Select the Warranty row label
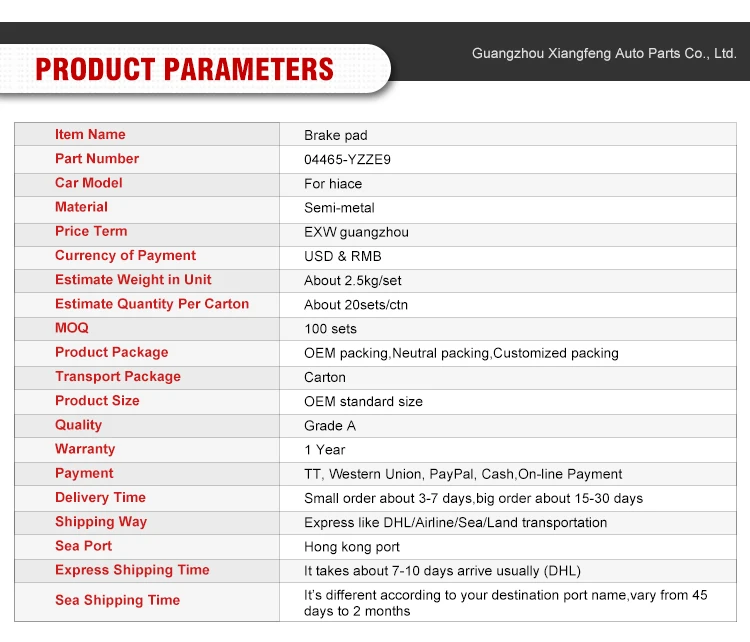 [x=85, y=449]
